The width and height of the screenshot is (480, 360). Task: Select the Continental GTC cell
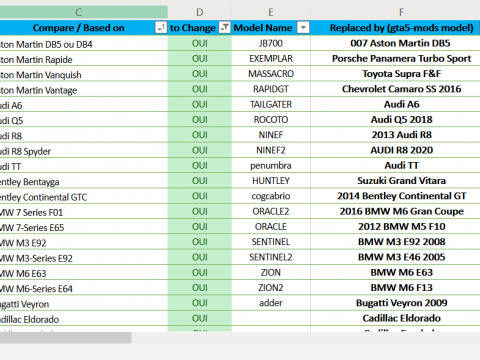tap(84, 196)
